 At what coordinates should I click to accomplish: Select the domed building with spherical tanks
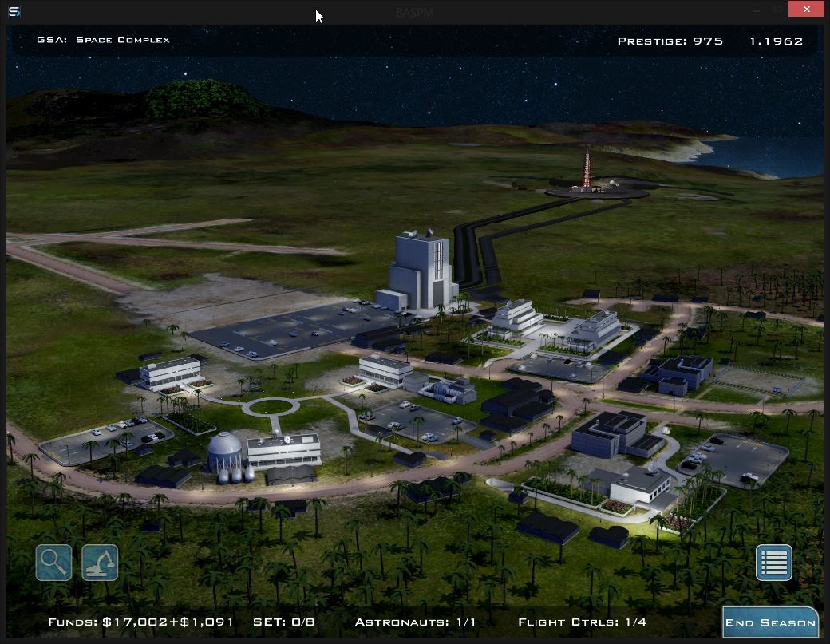click(227, 458)
